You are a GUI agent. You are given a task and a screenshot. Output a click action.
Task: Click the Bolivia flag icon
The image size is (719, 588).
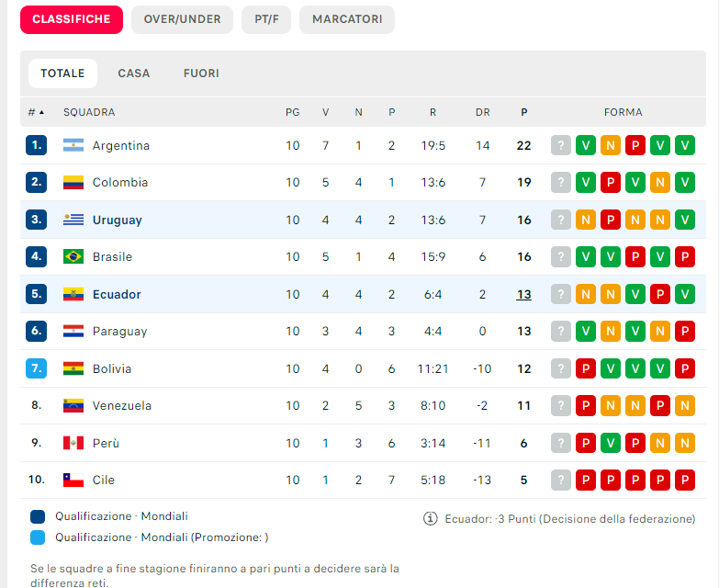click(73, 368)
